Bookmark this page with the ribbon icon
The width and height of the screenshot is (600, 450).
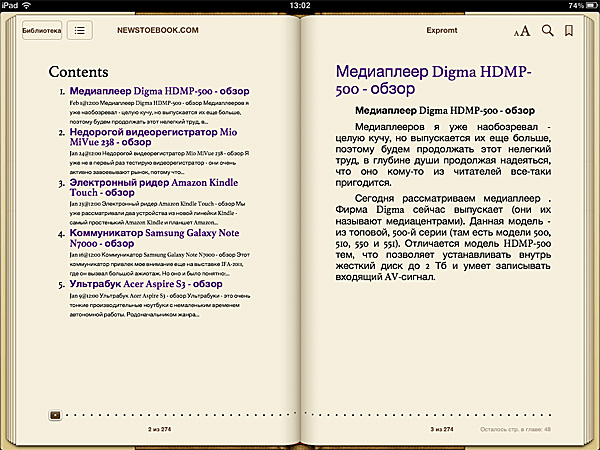click(569, 31)
